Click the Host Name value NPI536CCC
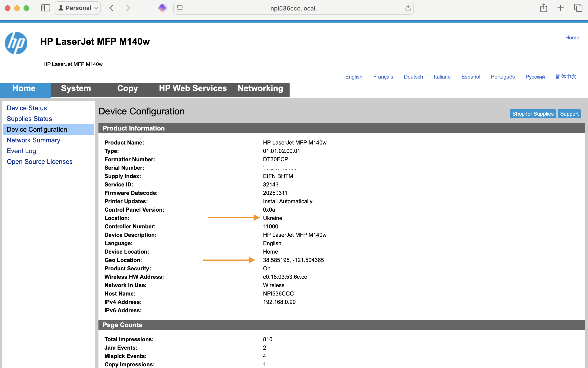This screenshot has height=368, width=588. click(x=278, y=293)
